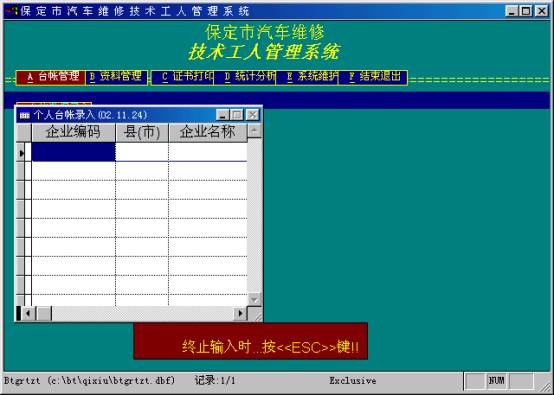Viewport: 554px width, 395px height.
Task: Click the main application title bar icon
Action: pos(12,11)
